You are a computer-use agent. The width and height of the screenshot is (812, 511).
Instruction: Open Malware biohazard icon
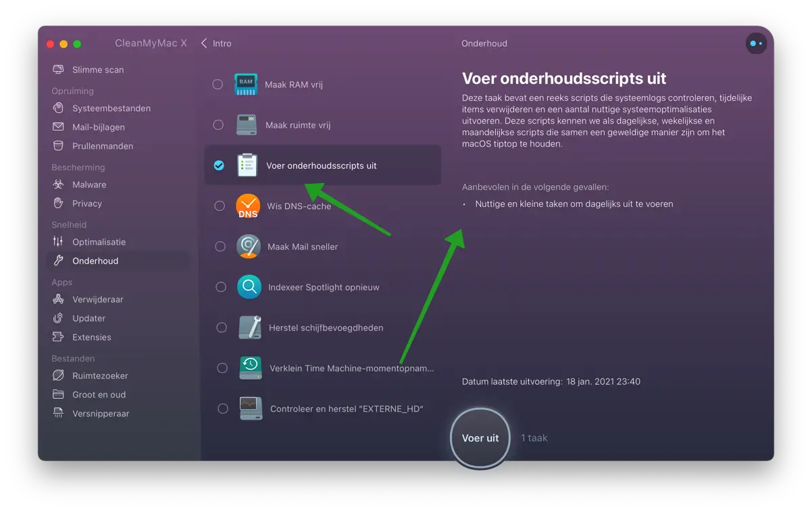tap(59, 185)
